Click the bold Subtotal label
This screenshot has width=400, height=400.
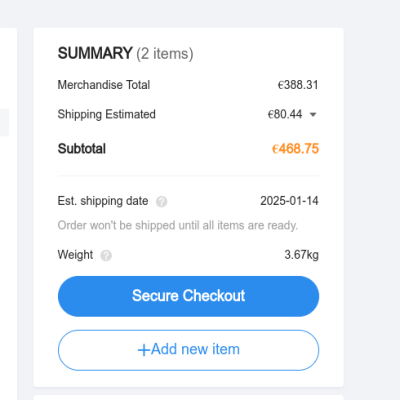(82, 149)
